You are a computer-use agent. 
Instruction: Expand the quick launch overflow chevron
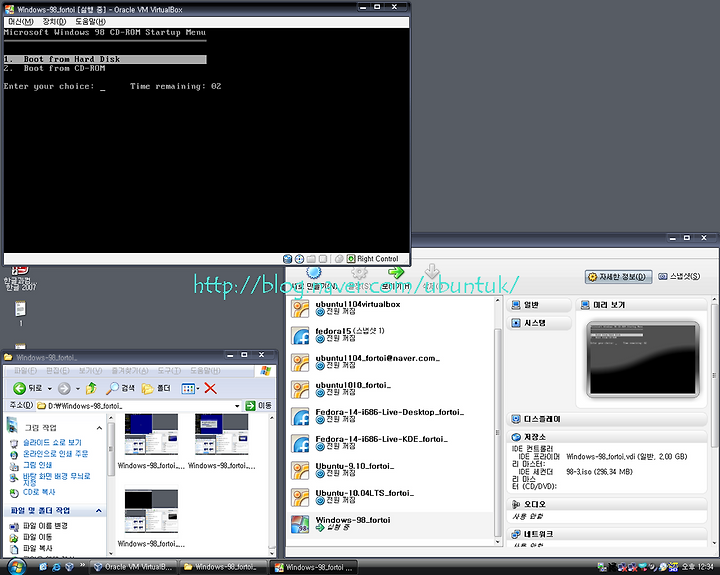pos(82,565)
